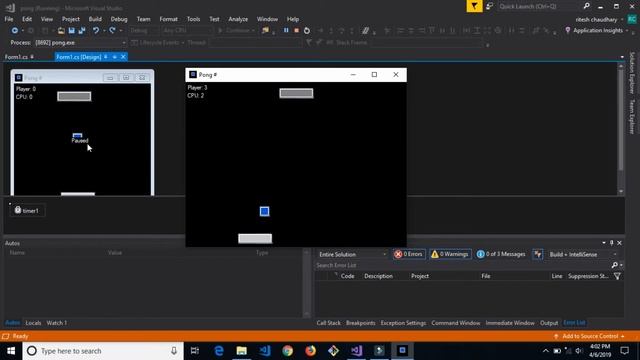Open the Build + IntelliSense dropdown
Screen dimensions: 640x360
tap(582, 254)
